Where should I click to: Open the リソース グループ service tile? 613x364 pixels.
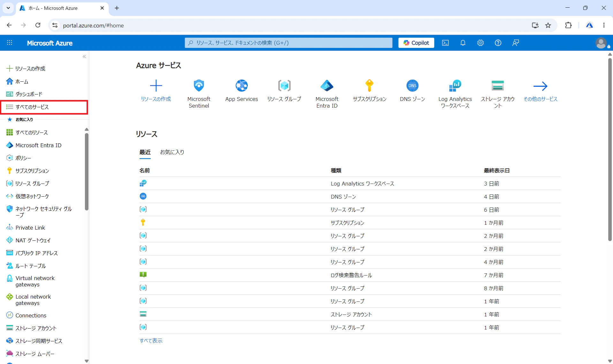click(284, 91)
